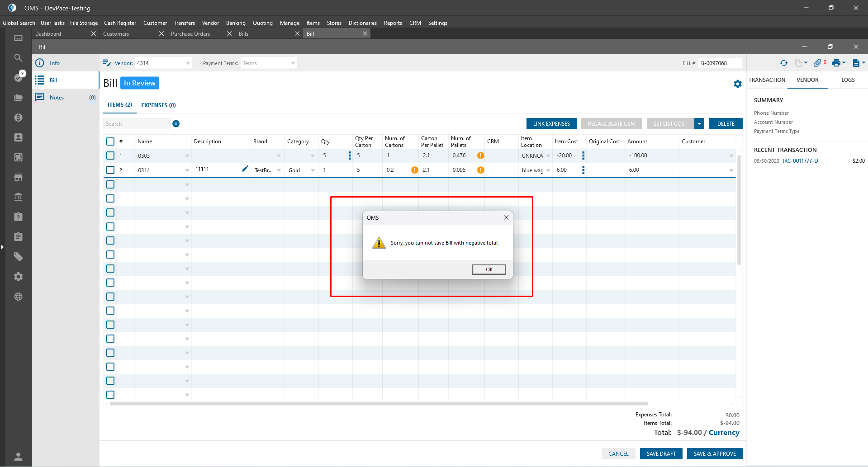Open the Info section
This screenshot has width=868, height=467.
66,63
